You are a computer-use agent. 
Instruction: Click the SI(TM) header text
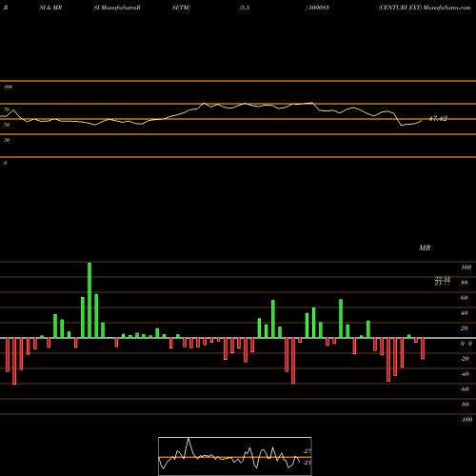tap(181, 8)
